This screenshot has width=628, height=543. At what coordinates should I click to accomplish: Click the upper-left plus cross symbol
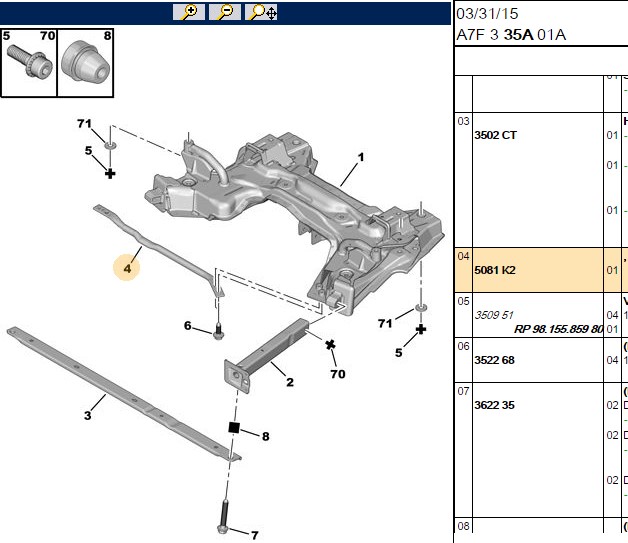point(110,173)
